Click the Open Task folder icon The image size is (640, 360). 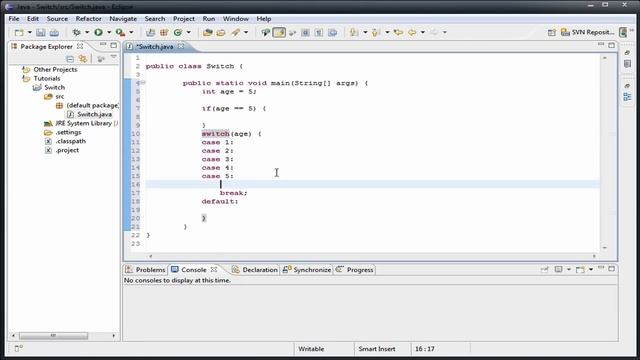click(x=221, y=32)
